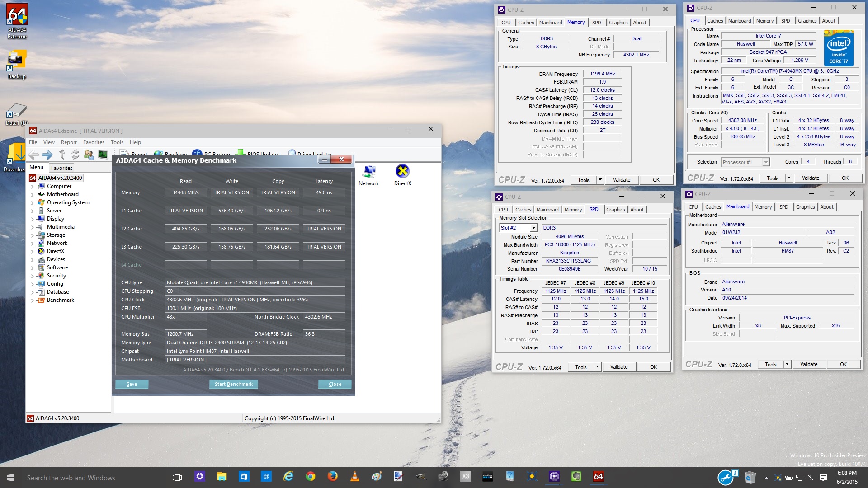The image size is (868, 488).
Task: Expand the Computer tree node
Action: coord(33,186)
